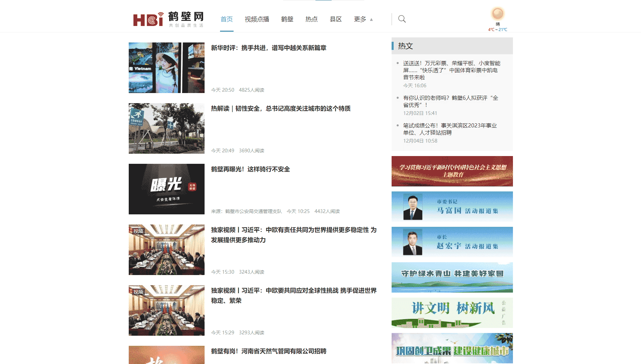Open video article 中欧要共同应对全球性挑战
The width and height of the screenshot is (641, 364).
294,296
